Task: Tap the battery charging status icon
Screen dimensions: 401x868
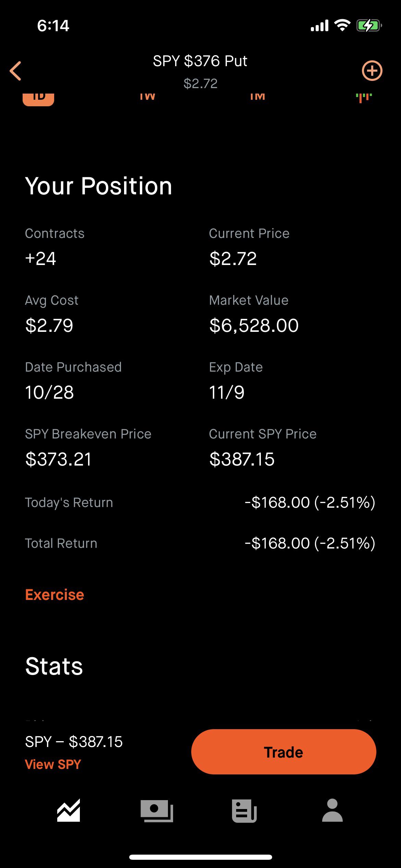Action: [x=368, y=26]
